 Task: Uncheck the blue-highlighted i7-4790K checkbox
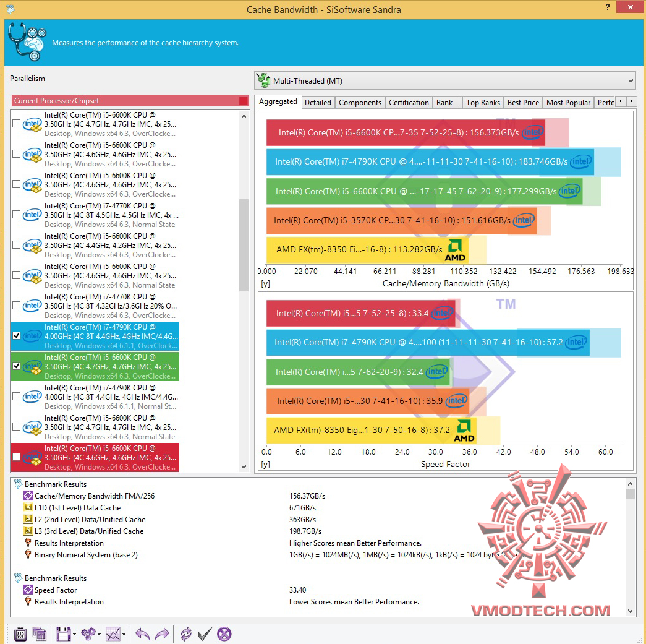click(x=16, y=335)
